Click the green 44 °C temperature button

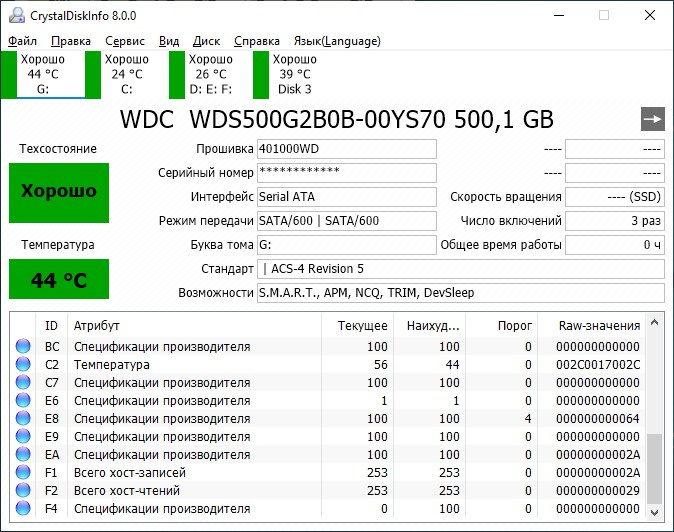click(x=59, y=279)
